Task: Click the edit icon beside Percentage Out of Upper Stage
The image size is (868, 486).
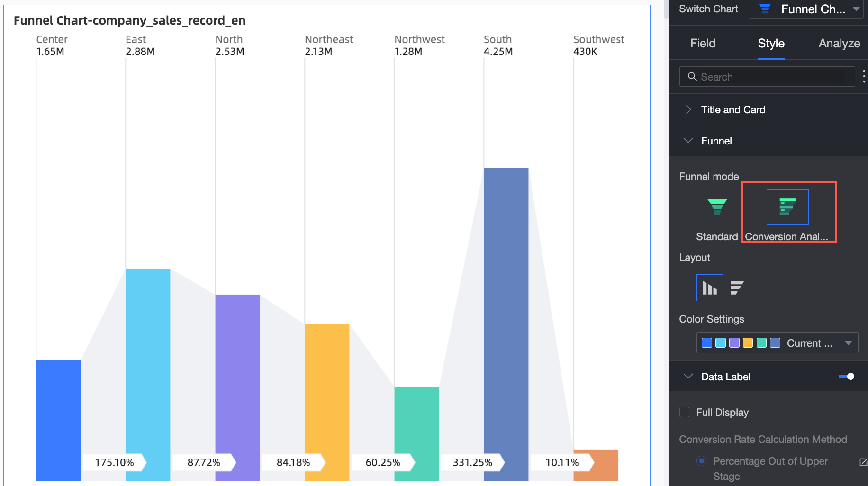Action: pos(863,462)
